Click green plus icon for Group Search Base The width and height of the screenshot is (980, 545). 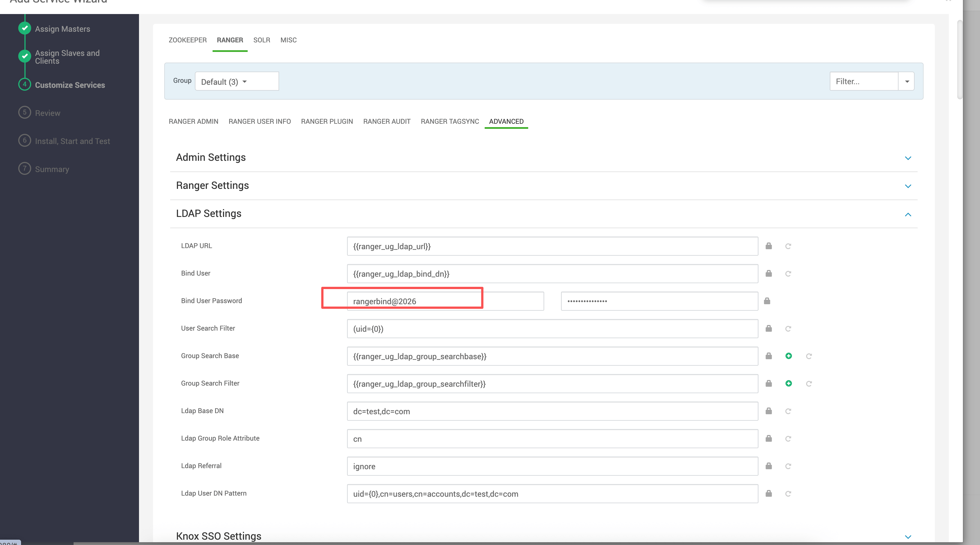pyautogui.click(x=788, y=356)
